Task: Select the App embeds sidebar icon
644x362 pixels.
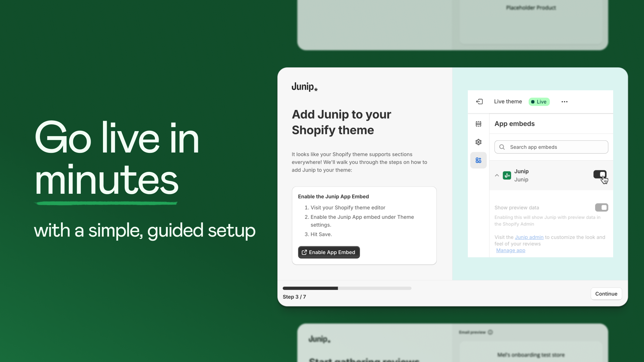Action: point(478,160)
